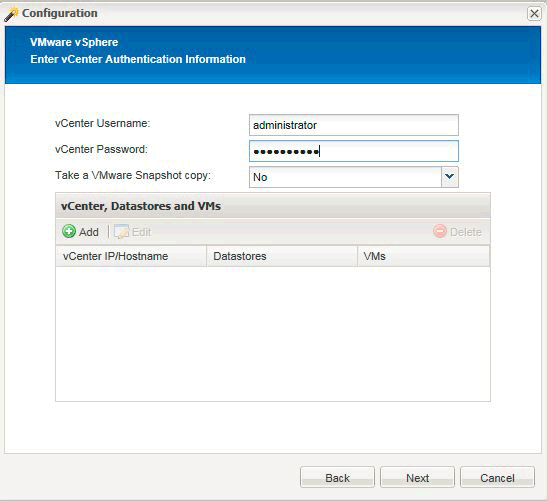Click the VMs column header
Image resolution: width=547 pixels, height=502 pixels.
424,256
